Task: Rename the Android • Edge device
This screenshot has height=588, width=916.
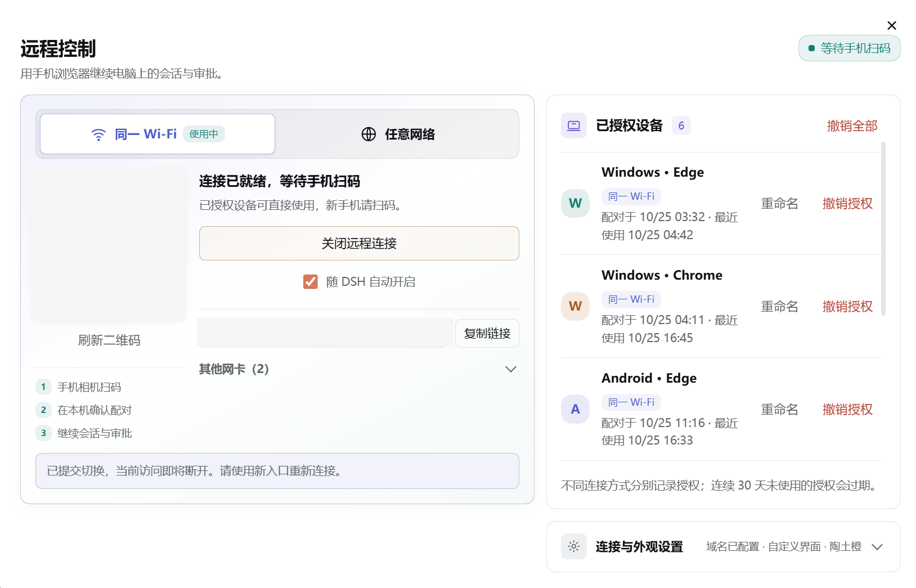Action: tap(779, 410)
